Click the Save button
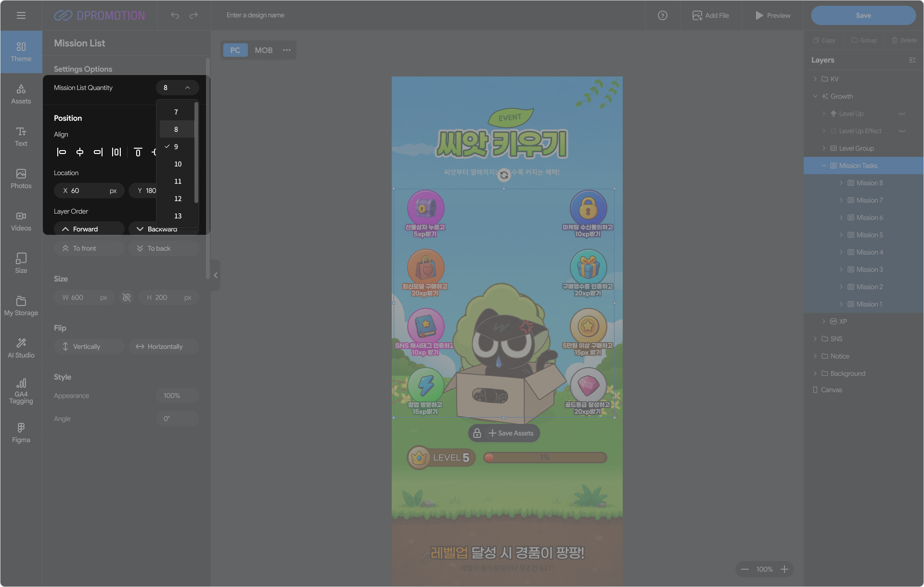Image resolution: width=924 pixels, height=587 pixels. click(x=863, y=15)
